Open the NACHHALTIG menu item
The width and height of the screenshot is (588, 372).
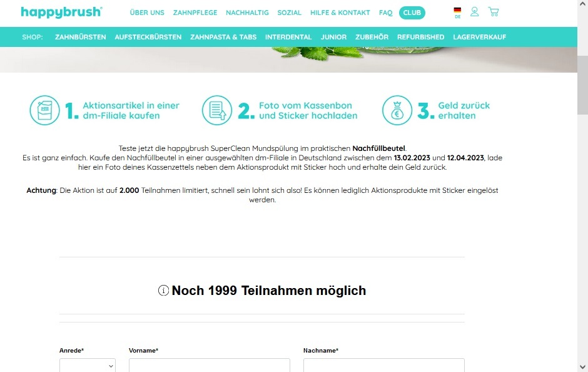pos(247,13)
